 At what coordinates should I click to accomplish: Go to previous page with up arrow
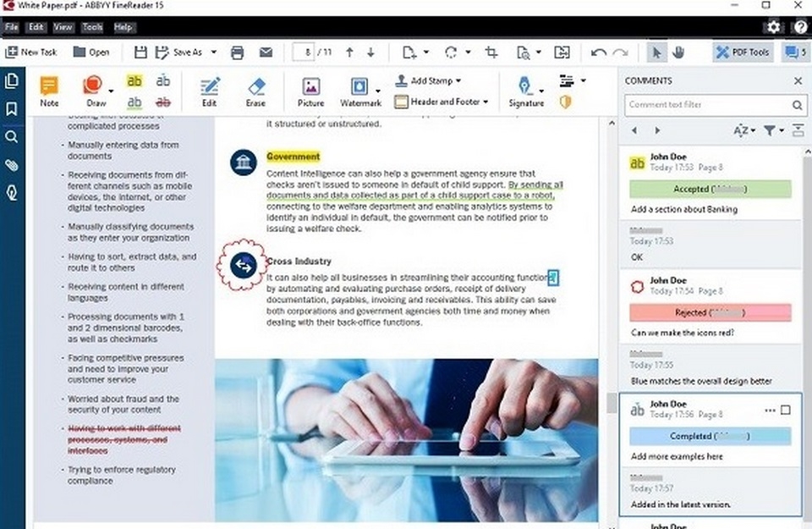(349, 52)
